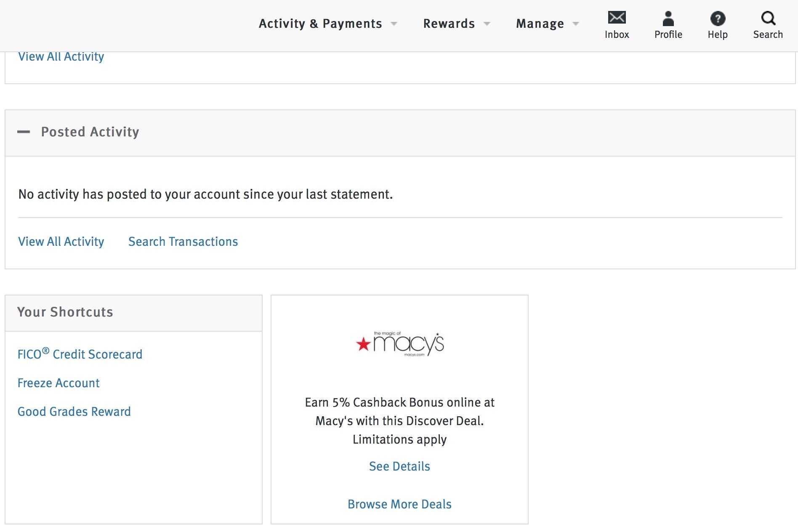This screenshot has height=532, width=798.
Task: Open the Inbox envelope icon
Action: [617, 18]
